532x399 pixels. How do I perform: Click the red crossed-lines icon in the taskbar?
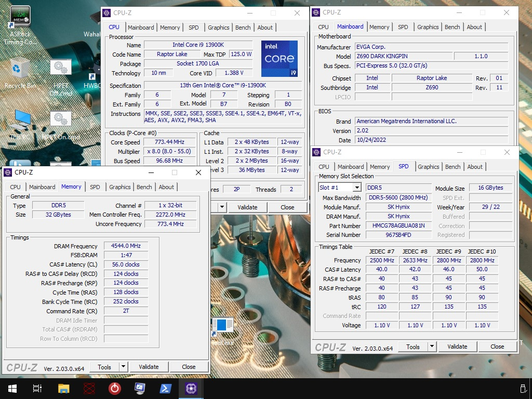click(x=89, y=389)
